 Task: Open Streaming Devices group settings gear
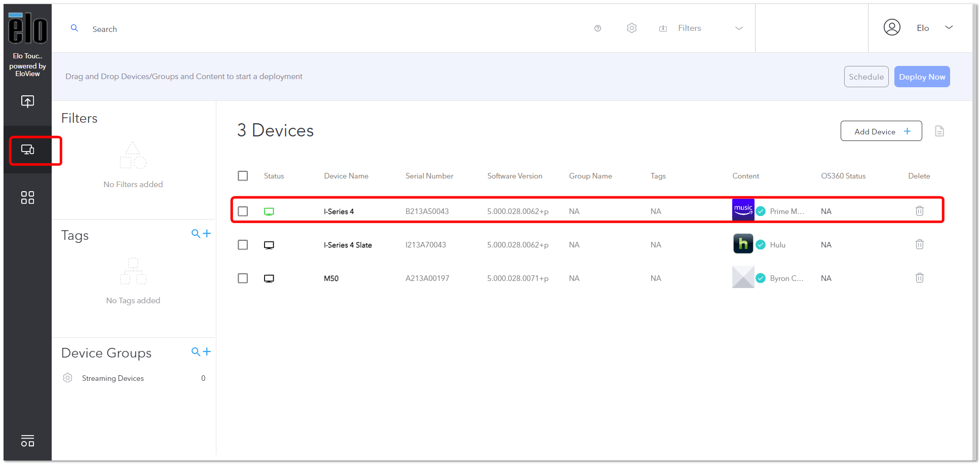pos(67,378)
